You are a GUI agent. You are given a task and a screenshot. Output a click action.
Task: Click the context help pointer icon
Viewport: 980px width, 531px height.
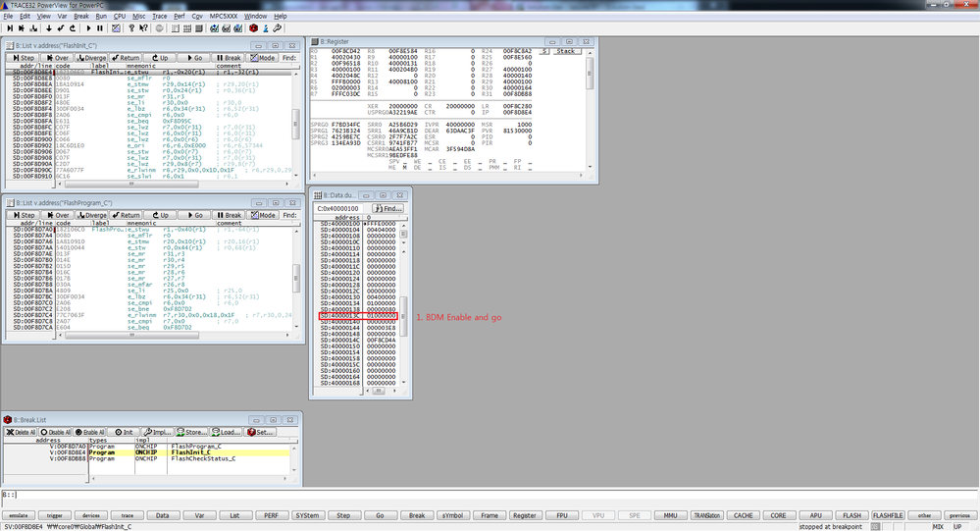click(144, 28)
